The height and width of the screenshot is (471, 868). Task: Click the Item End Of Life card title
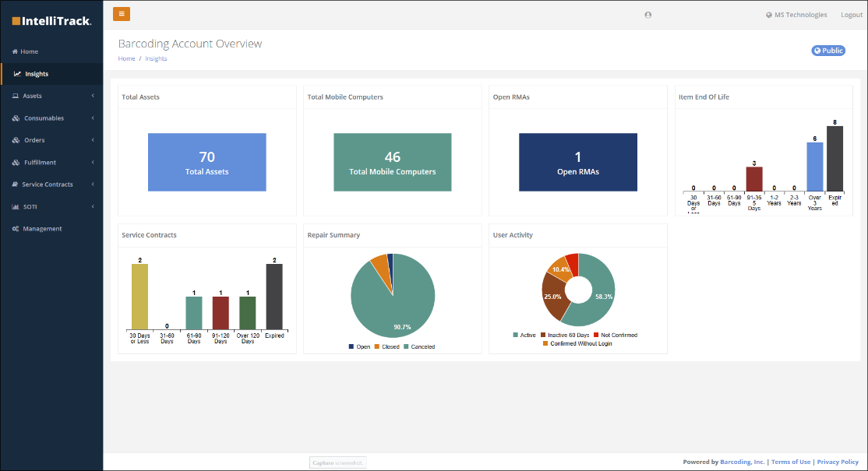pos(704,97)
